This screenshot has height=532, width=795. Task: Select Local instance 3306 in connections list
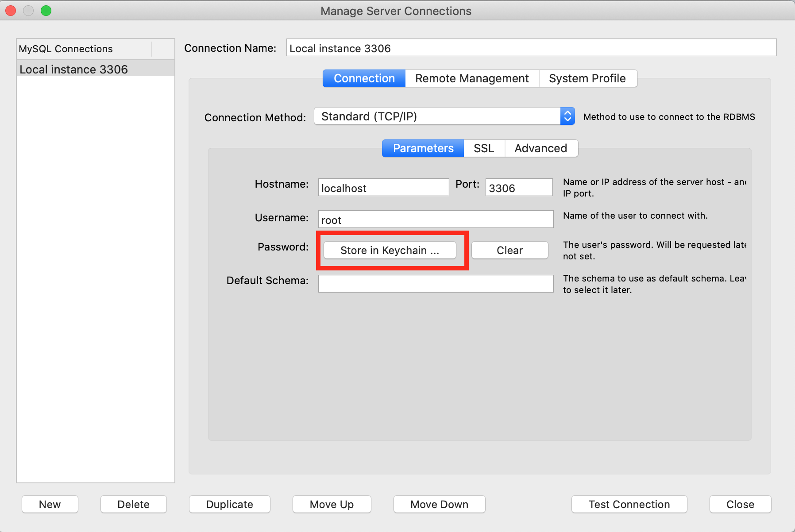pos(96,69)
